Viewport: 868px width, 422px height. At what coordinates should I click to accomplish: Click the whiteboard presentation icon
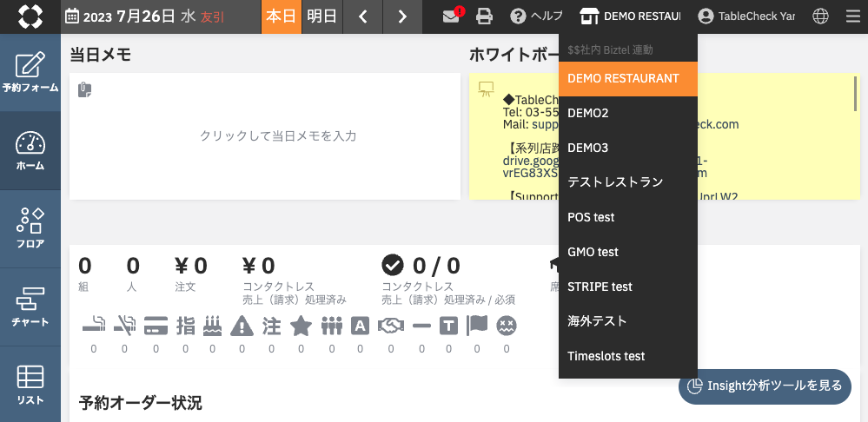pyautogui.click(x=486, y=89)
